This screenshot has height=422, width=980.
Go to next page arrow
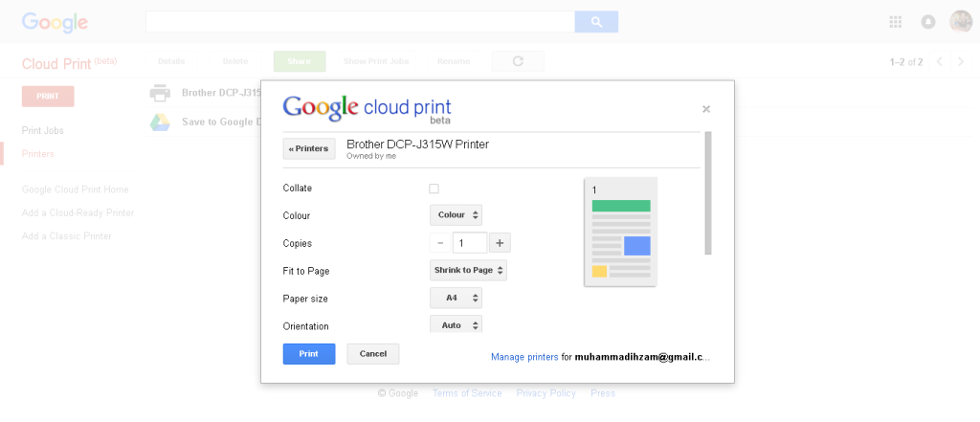[x=961, y=61]
